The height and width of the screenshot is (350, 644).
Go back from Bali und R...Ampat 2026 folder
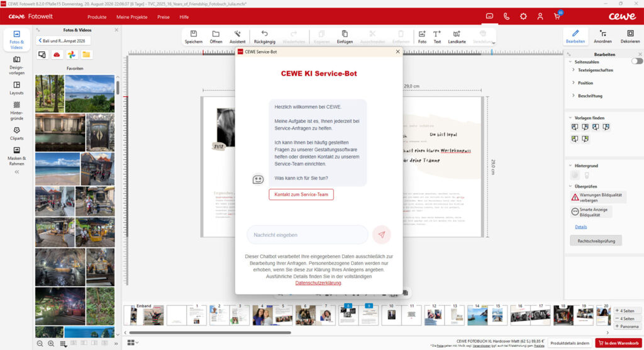pyautogui.click(x=64, y=41)
